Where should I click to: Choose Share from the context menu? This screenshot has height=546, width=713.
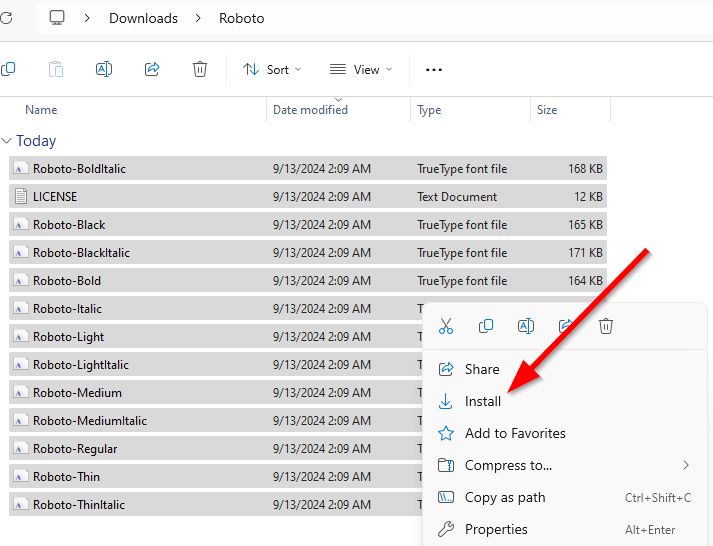click(x=564, y=369)
